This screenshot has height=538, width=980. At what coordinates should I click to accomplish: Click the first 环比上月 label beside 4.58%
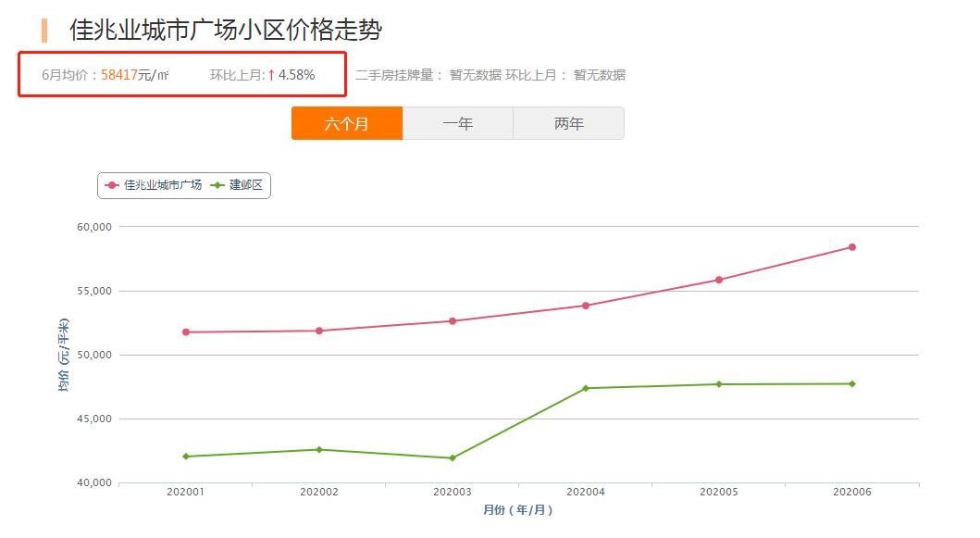click(x=236, y=75)
